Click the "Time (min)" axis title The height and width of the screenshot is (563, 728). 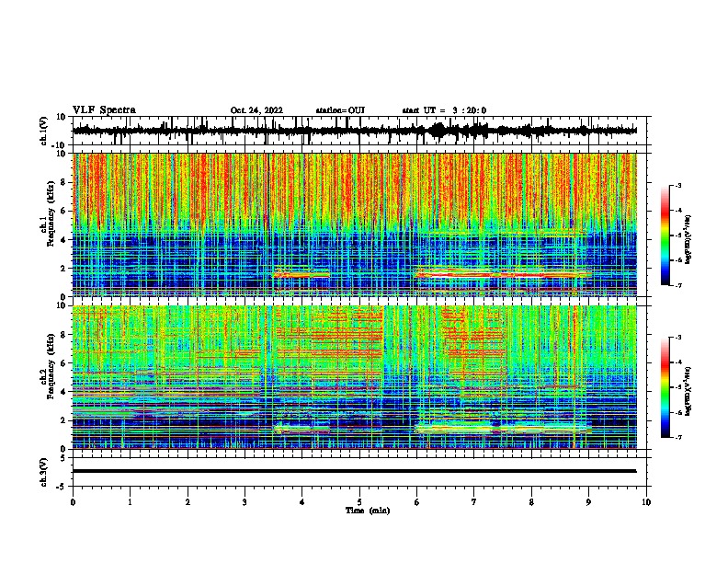pyautogui.click(x=368, y=511)
